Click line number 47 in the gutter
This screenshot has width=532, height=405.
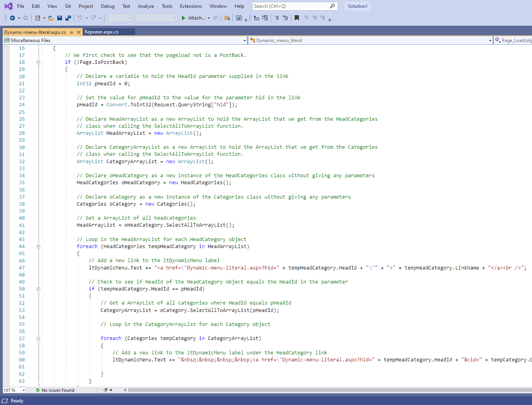(22, 268)
